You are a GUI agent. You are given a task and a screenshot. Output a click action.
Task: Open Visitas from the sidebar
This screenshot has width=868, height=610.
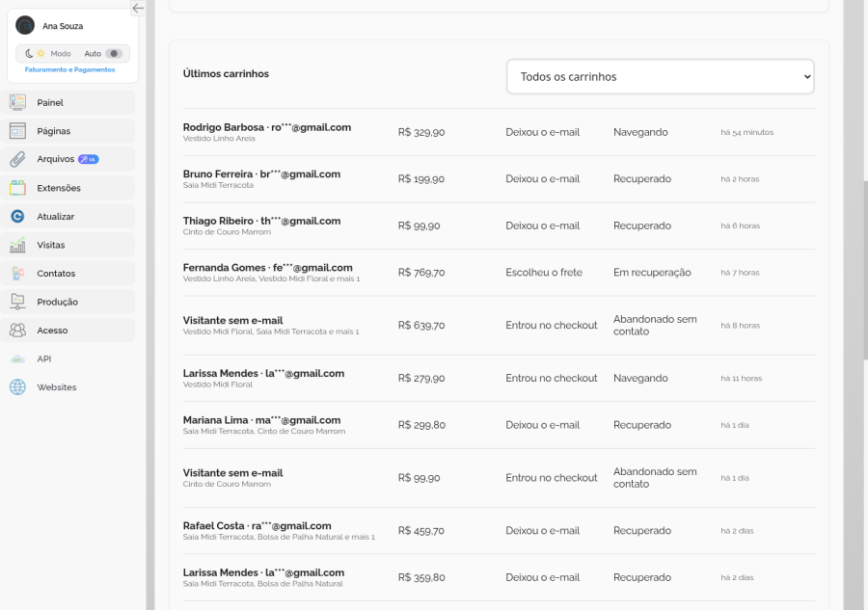[68, 245]
